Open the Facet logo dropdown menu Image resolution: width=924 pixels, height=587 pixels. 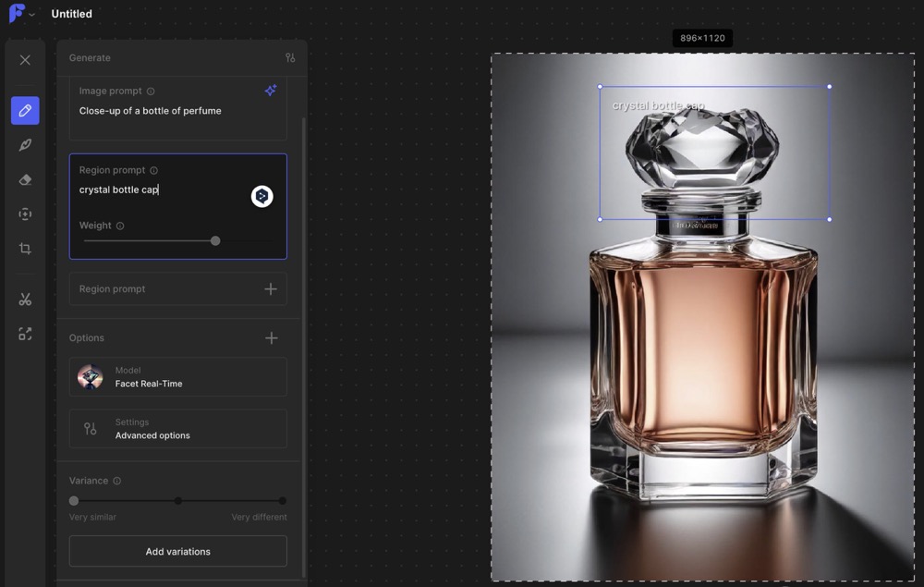(x=21, y=14)
